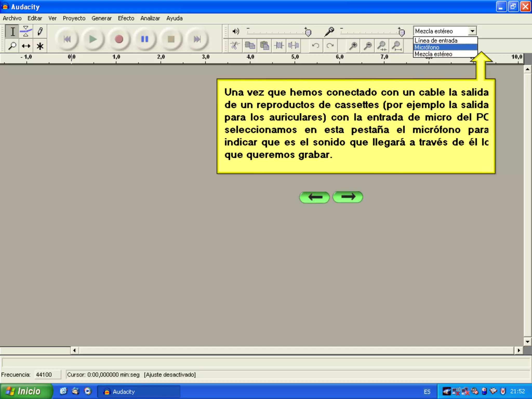The width and height of the screenshot is (532, 399).
Task: Open the Efecto menu
Action: [x=126, y=18]
